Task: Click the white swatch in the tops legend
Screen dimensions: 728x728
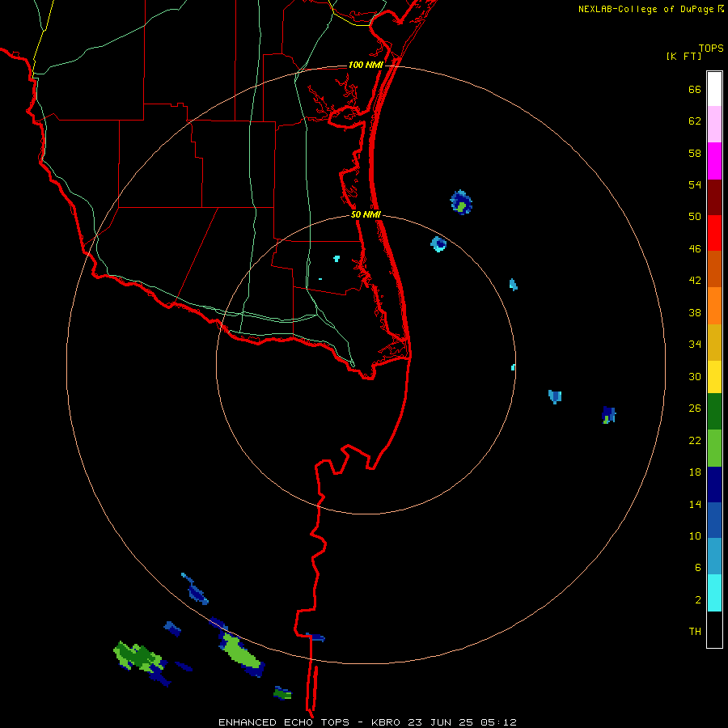Action: click(x=714, y=89)
